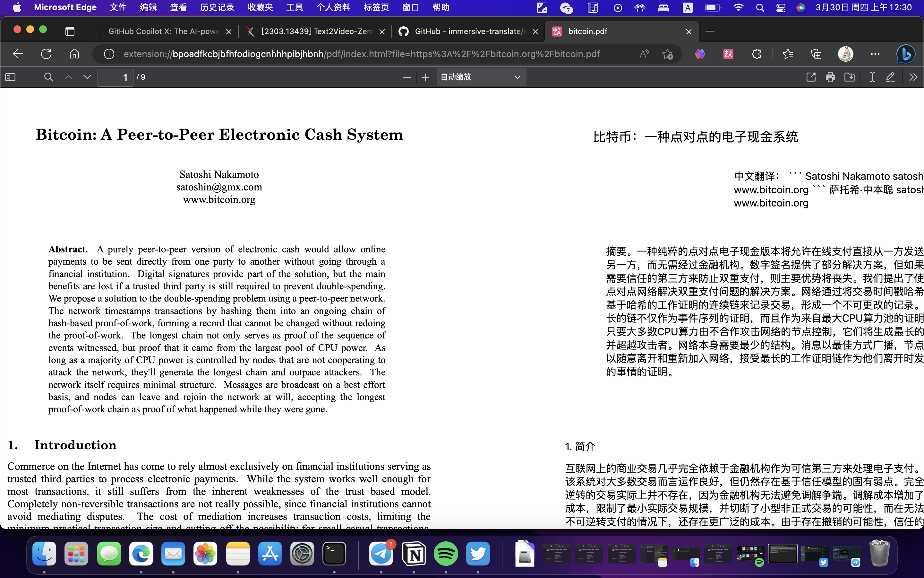Open browser Collections

tap(816, 54)
